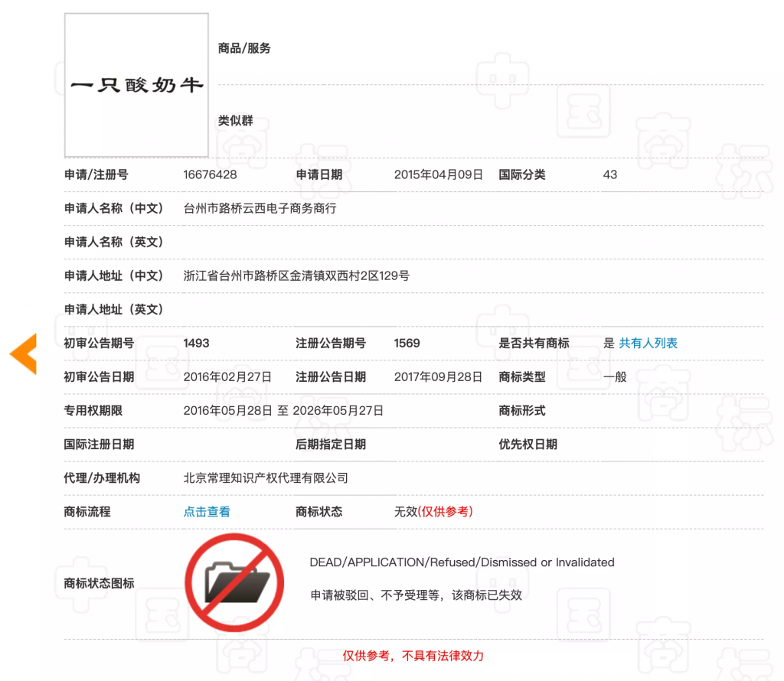Click preliminary announcement issue number 1493
The width and height of the screenshot is (784, 681).
click(197, 344)
